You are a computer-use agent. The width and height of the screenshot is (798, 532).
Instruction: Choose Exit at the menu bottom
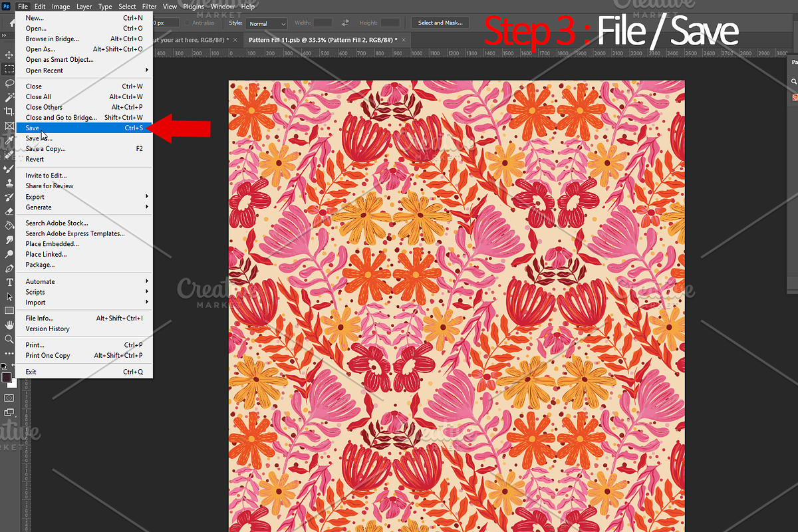pos(84,372)
